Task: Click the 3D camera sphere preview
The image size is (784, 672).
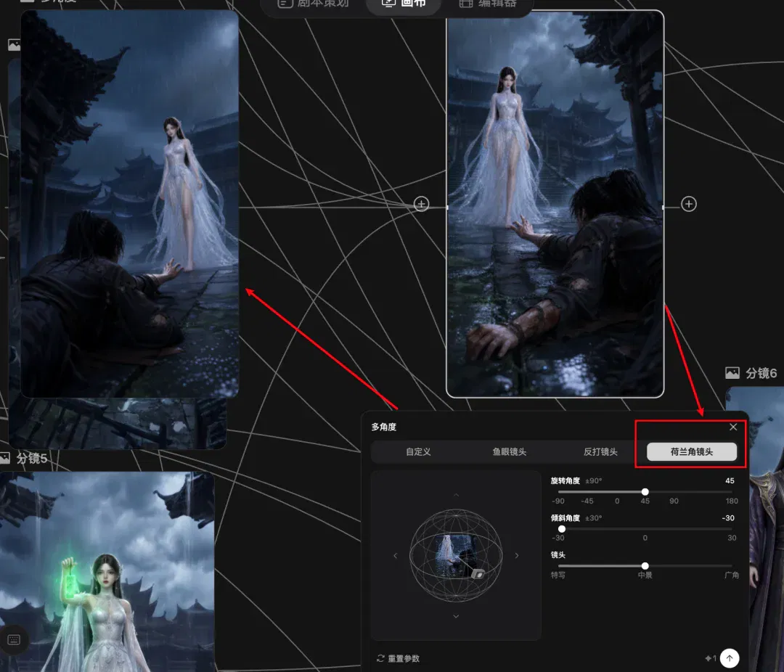Action: [x=456, y=555]
